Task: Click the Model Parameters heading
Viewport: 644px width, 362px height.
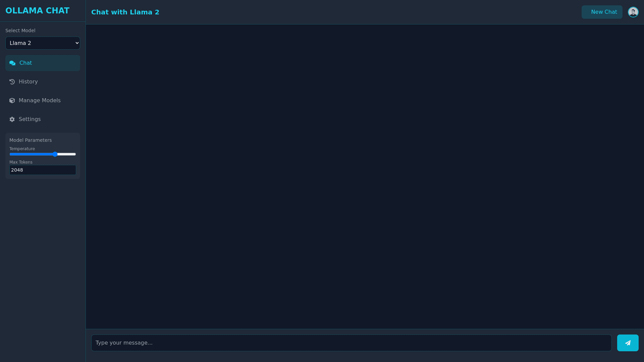Action: pos(31,140)
